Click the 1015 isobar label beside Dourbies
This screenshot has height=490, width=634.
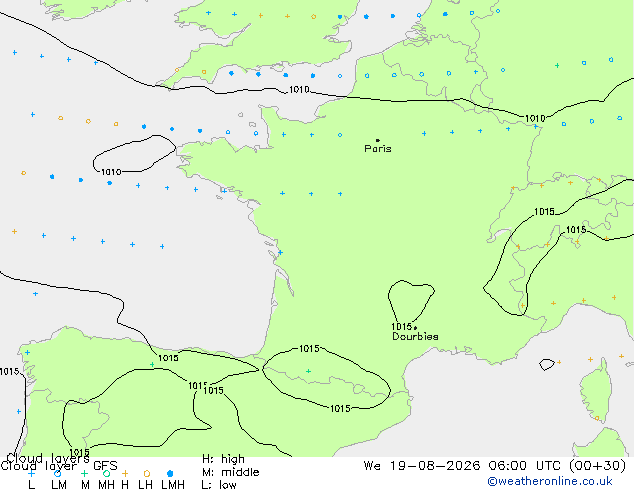(402, 326)
